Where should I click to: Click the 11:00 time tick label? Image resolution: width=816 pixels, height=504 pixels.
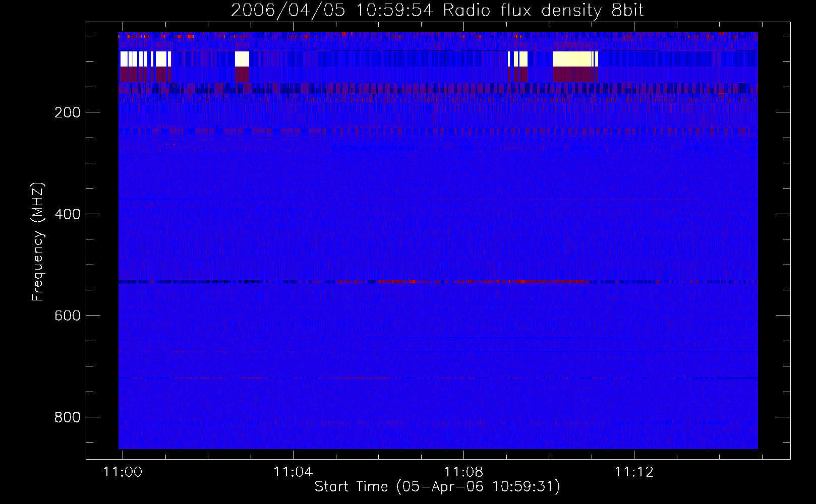pos(123,472)
